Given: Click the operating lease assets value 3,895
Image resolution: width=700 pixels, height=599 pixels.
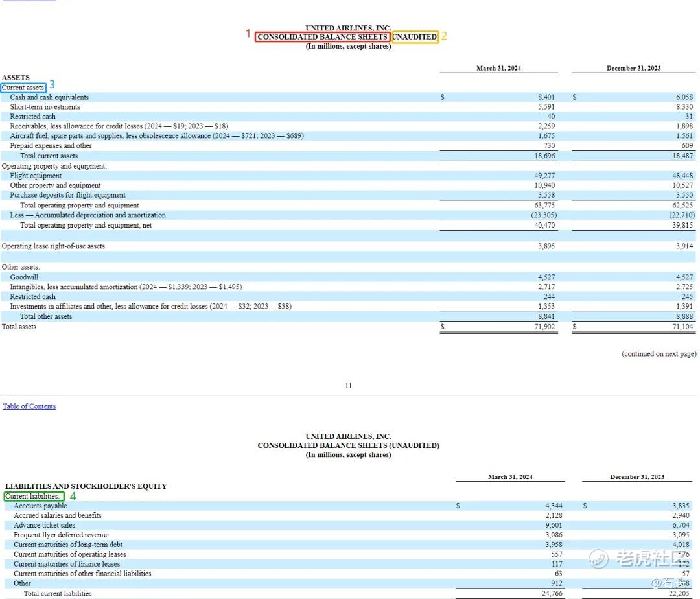Looking at the screenshot, I should pos(546,246).
